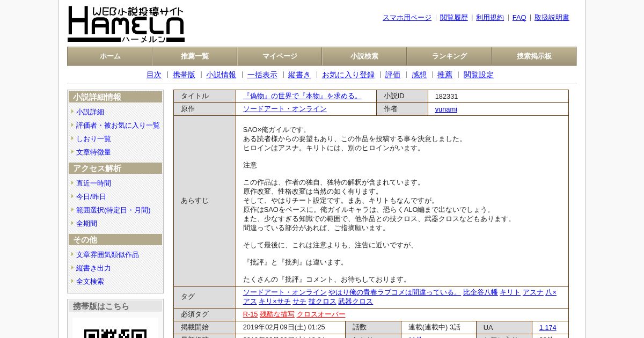Go to ホーム in main navigation
Screen dimensions: 644x338
(x=110, y=56)
